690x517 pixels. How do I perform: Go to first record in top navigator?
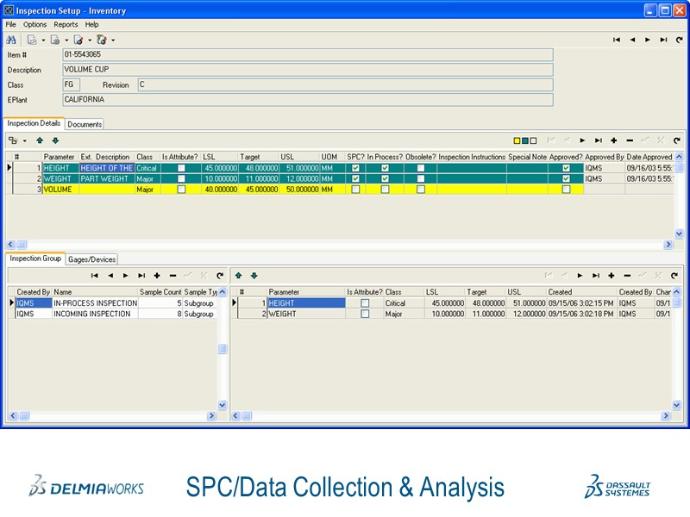(x=617, y=40)
